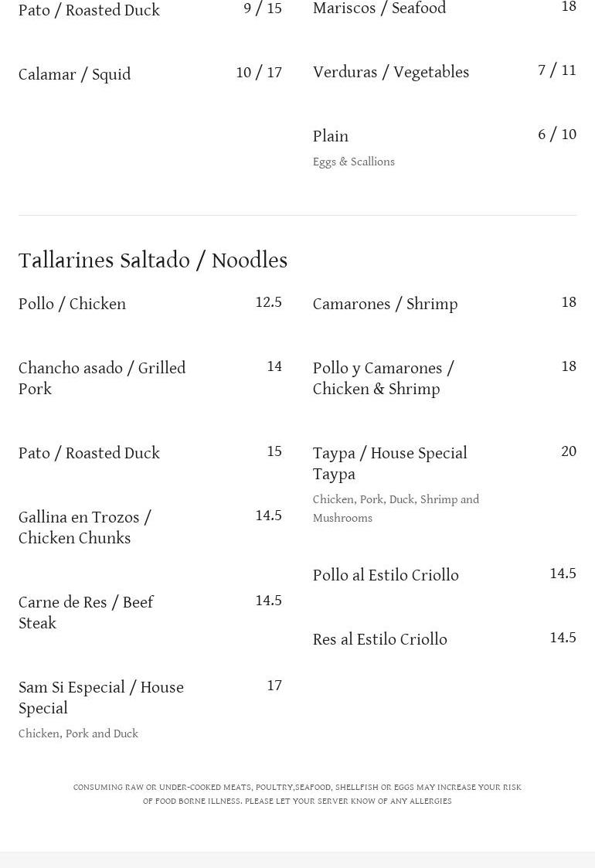Select the Verduras / Vegetables dish

pyautogui.click(x=391, y=72)
